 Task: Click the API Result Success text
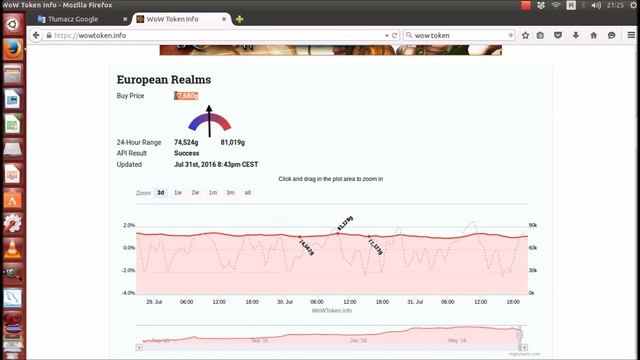click(187, 153)
